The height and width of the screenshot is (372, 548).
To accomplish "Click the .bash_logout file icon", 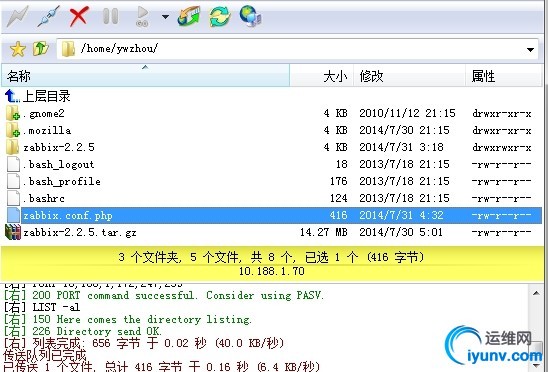I will tap(13, 164).
